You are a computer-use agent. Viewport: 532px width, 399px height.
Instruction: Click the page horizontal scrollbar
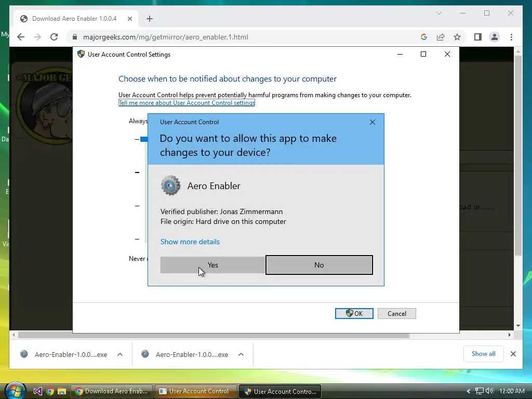point(214,335)
